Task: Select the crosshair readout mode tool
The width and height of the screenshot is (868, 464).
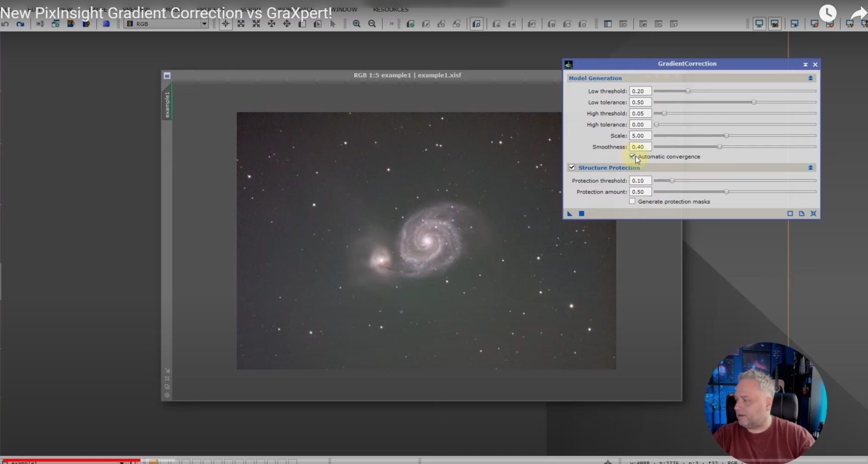Action: click(x=225, y=24)
